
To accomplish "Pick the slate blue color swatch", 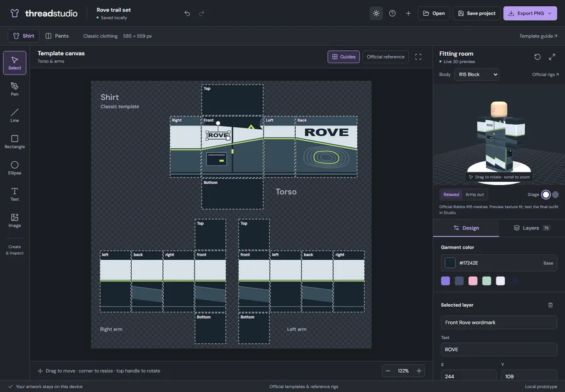I will (459, 281).
